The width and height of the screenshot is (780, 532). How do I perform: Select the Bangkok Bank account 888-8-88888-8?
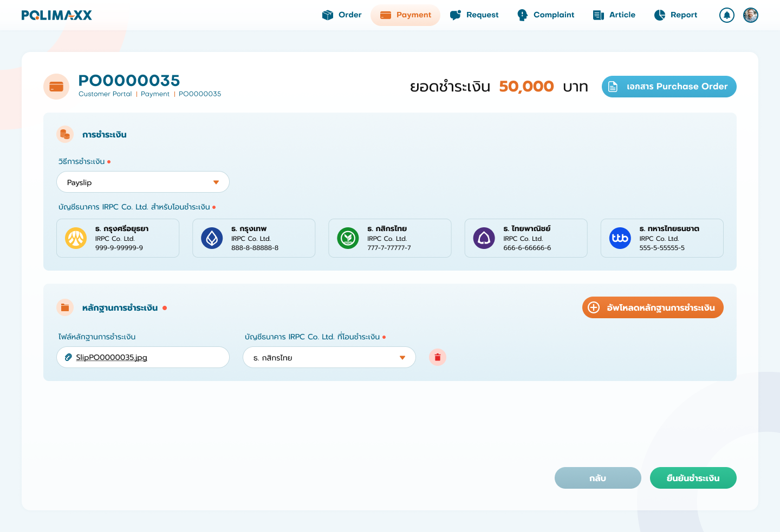click(x=253, y=238)
